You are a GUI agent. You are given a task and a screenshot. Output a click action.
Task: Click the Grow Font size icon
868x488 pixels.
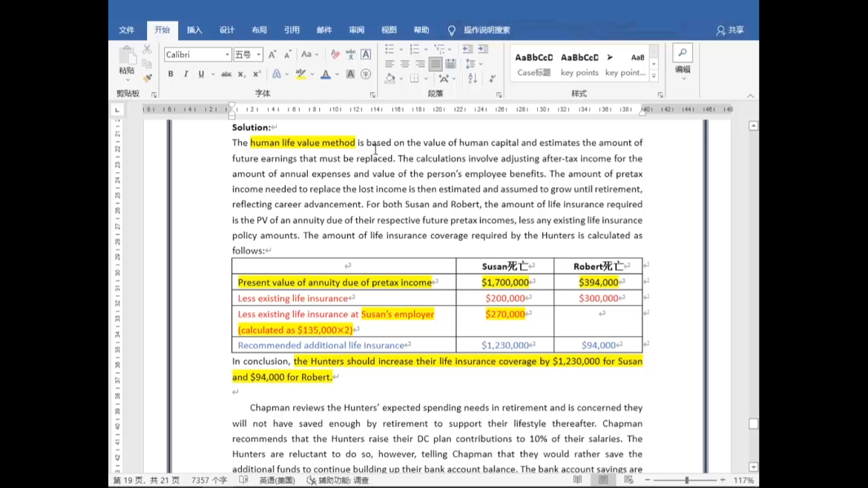[x=272, y=55]
